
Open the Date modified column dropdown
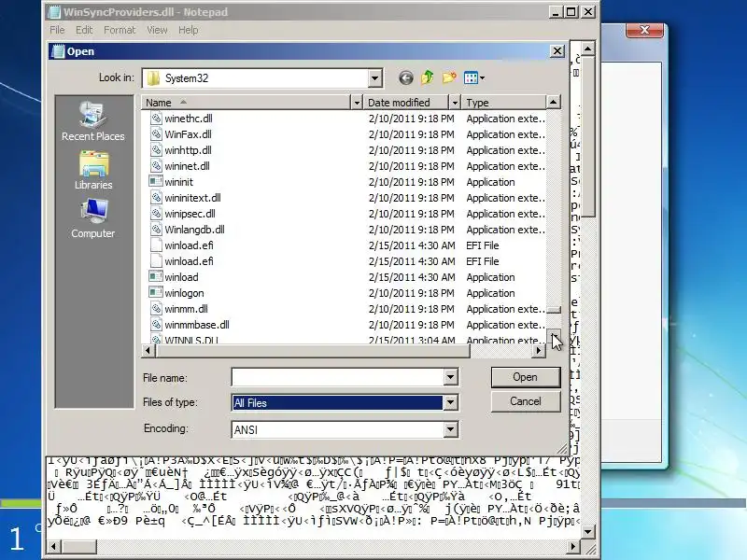pyautogui.click(x=455, y=103)
